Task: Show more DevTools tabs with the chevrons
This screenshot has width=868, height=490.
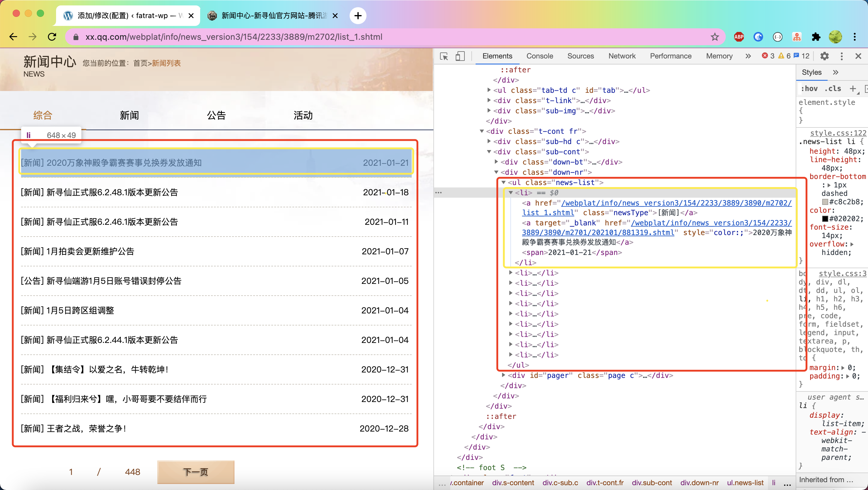Action: (748, 56)
